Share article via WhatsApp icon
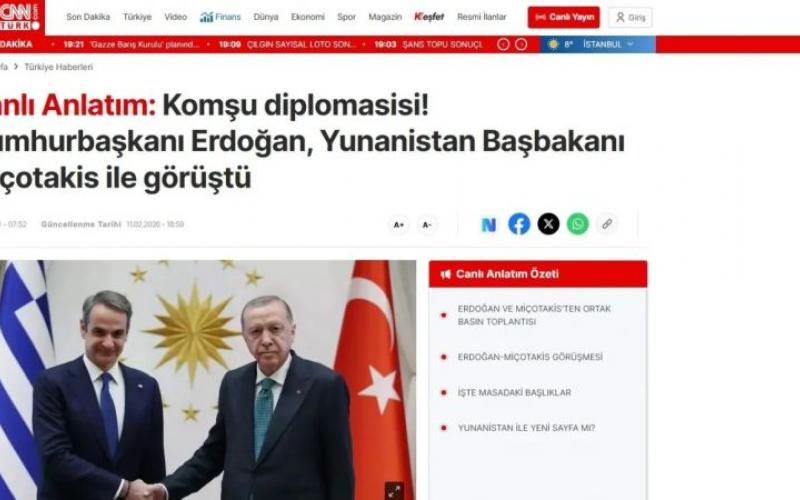Viewport: 800px width, 500px height. pyautogui.click(x=578, y=224)
